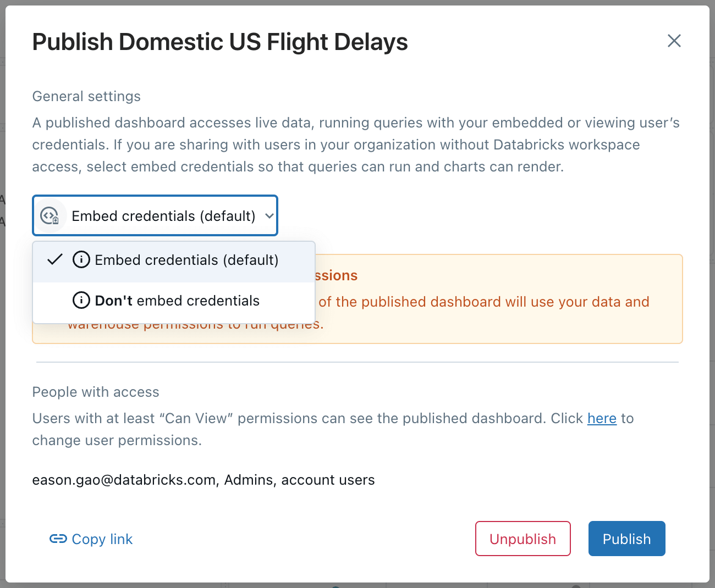Click the checkmark on the selected option

pyautogui.click(x=55, y=259)
